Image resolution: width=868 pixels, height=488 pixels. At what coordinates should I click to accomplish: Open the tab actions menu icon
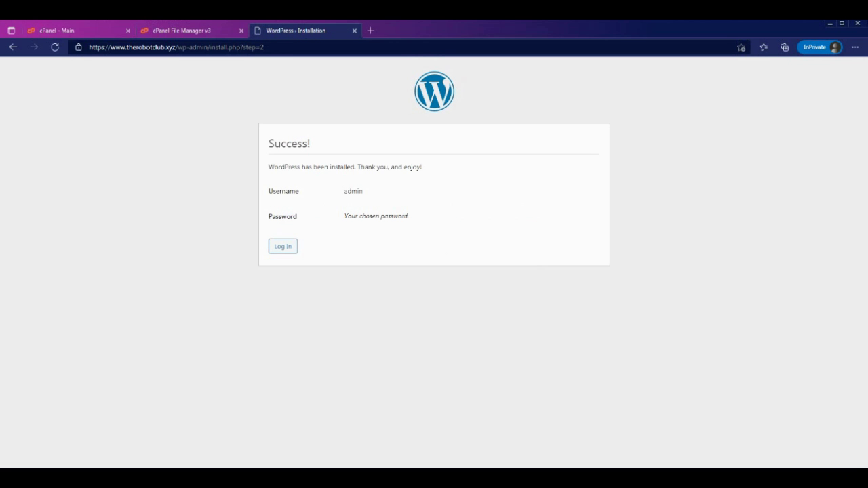point(11,30)
